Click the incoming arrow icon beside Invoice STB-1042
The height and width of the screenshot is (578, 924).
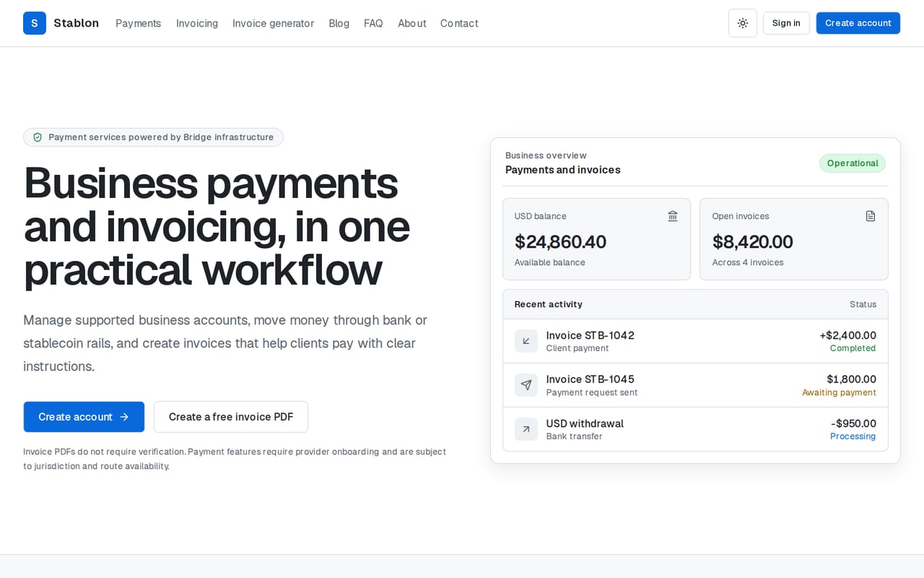pyautogui.click(x=526, y=341)
